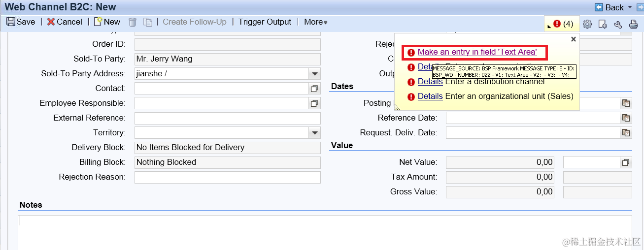Click the Delivery Block field
The width and height of the screenshot is (644, 250).
tap(228, 148)
